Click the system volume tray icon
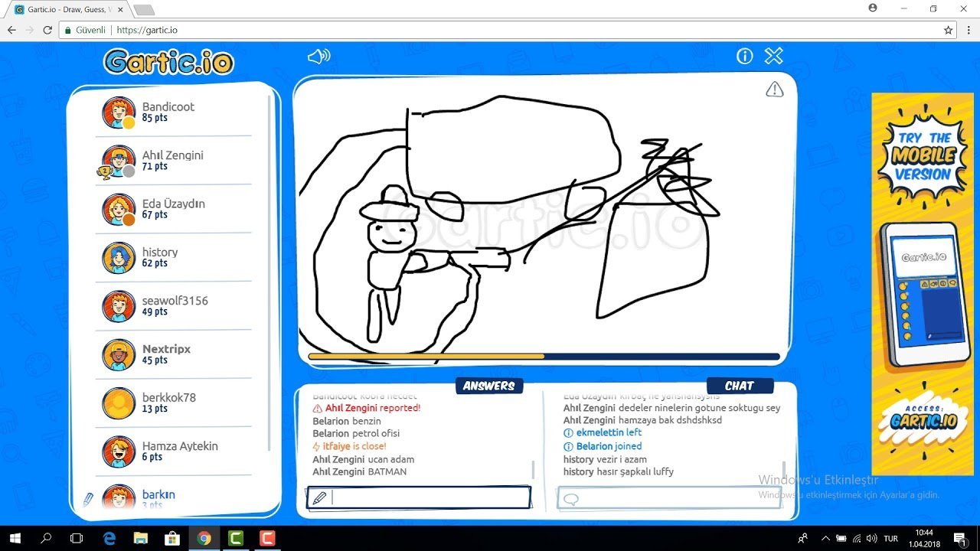This screenshot has height=551, width=980. [x=871, y=538]
